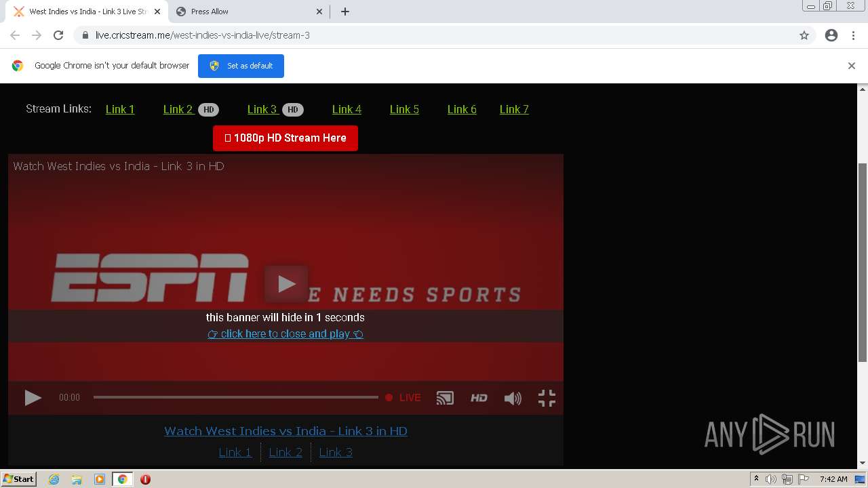
Task: Open stream Link 4
Action: coord(347,109)
